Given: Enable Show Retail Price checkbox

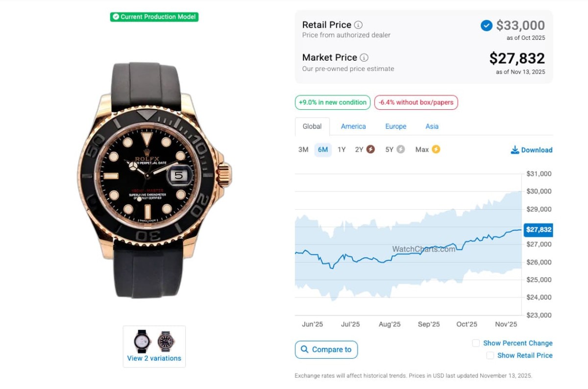Looking at the screenshot, I should (490, 355).
